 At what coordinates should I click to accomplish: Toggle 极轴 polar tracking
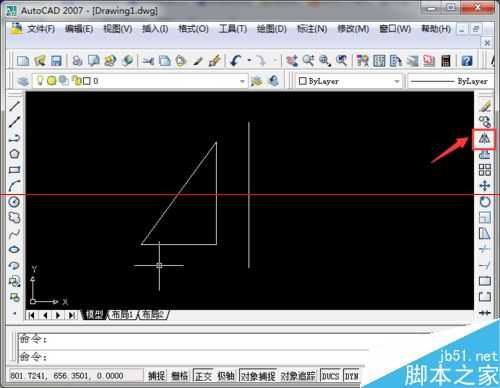click(226, 376)
